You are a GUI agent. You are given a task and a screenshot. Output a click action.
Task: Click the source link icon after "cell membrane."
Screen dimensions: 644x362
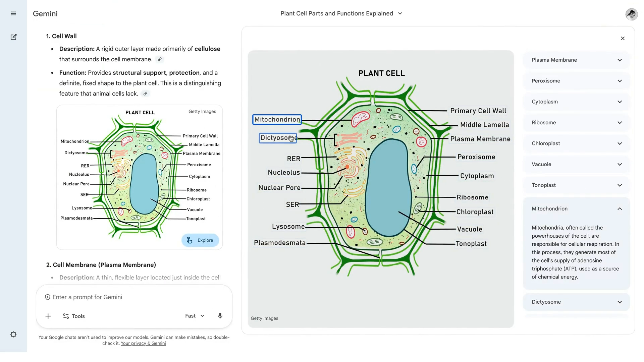[160, 59]
